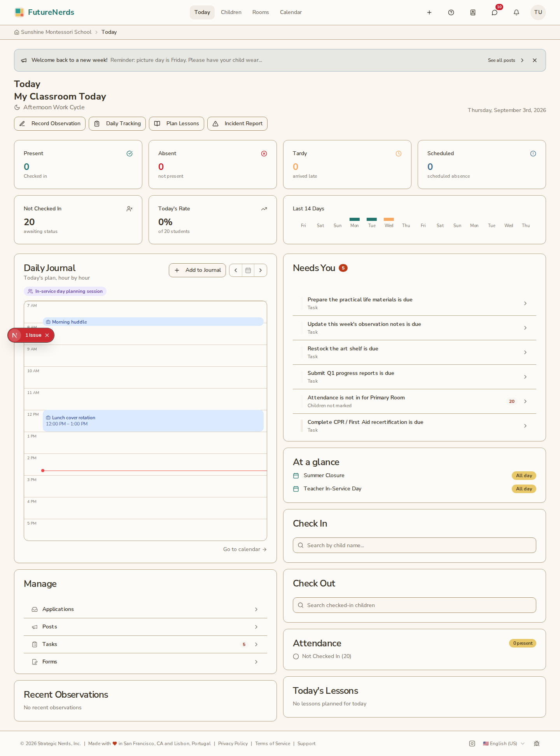Click the plus icon in top bar
560x756 pixels.
(x=429, y=12)
